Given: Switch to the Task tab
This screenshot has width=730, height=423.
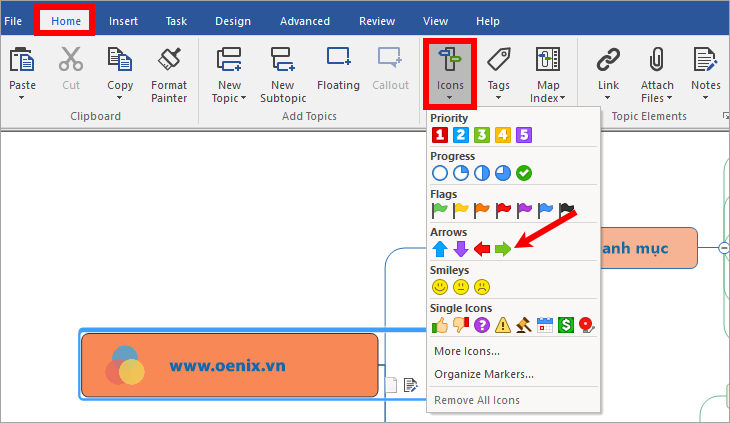Looking at the screenshot, I should pyautogui.click(x=176, y=21).
